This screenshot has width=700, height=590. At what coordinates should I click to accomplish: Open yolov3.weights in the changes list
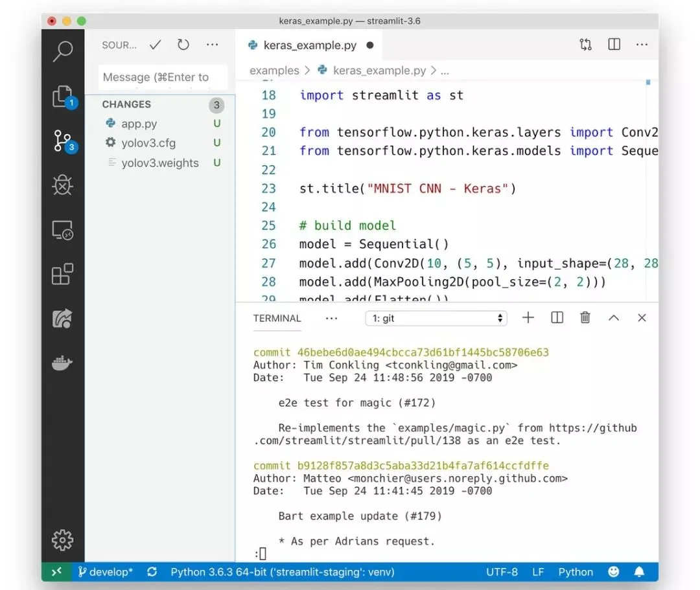coord(160,163)
